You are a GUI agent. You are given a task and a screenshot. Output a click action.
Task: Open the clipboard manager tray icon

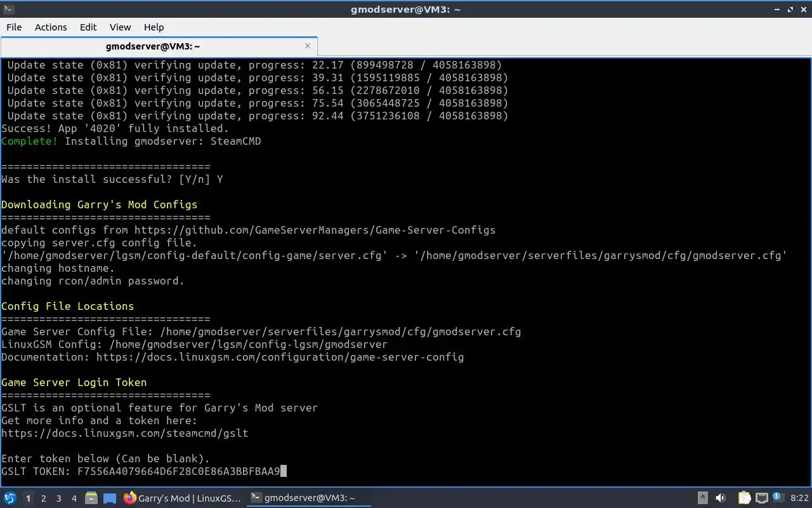(744, 498)
